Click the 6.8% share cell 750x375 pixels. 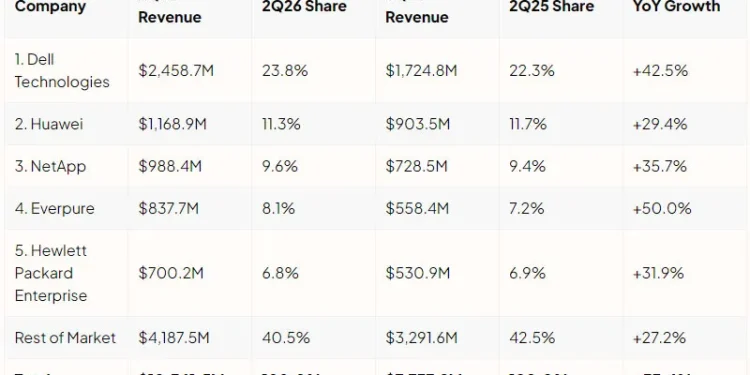280,273
